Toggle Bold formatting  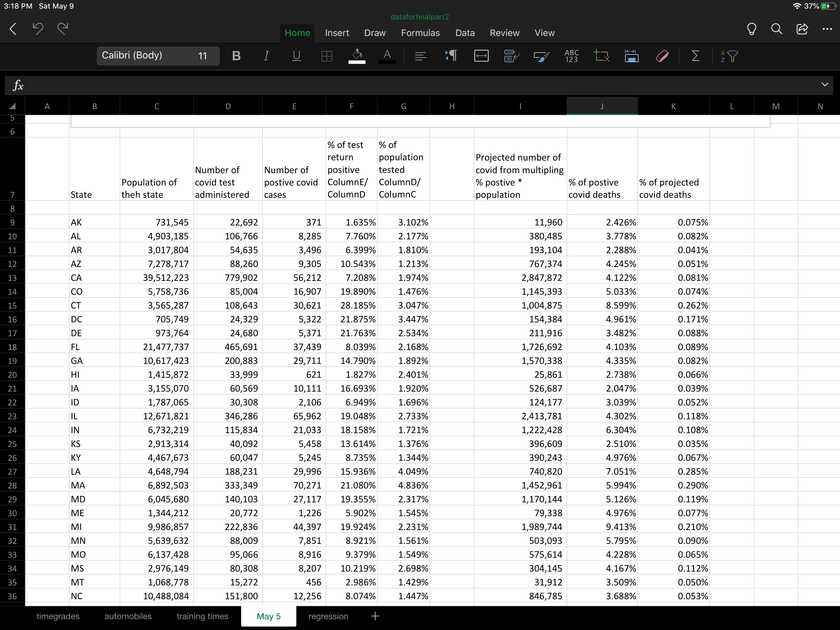click(x=236, y=56)
